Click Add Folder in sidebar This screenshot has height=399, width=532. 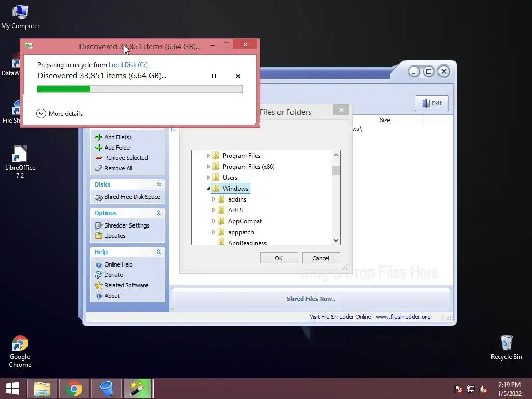coord(113,148)
